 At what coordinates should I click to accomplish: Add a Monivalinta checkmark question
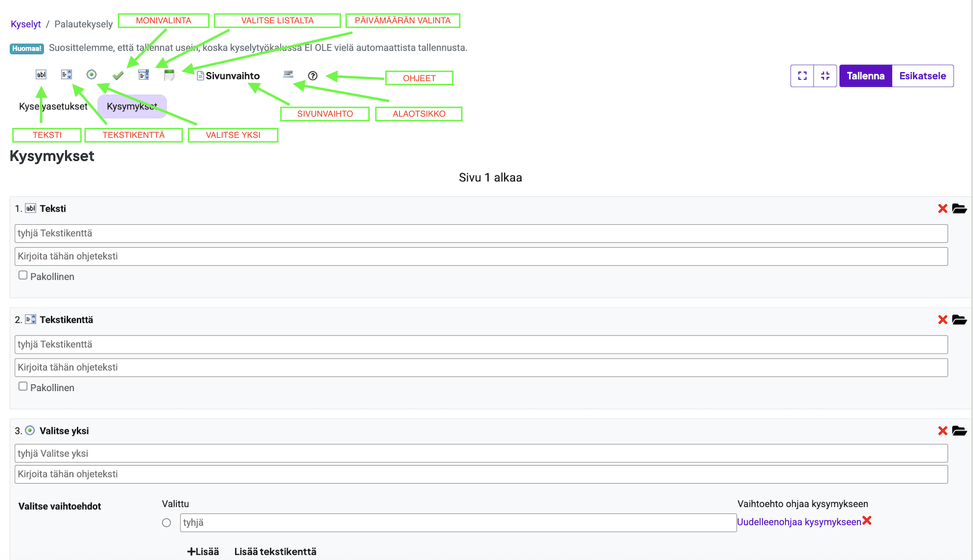(x=118, y=75)
